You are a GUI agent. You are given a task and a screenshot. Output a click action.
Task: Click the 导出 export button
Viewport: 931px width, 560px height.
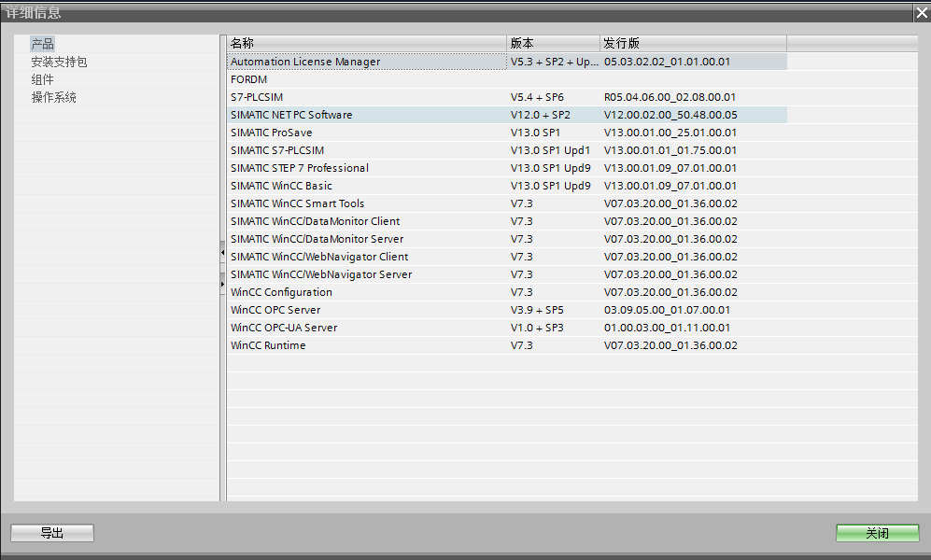(x=52, y=533)
